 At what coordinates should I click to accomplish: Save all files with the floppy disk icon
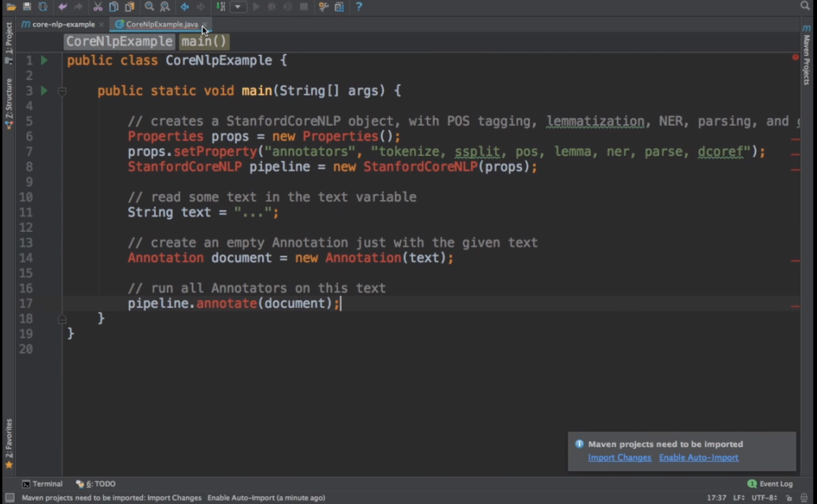click(x=27, y=7)
